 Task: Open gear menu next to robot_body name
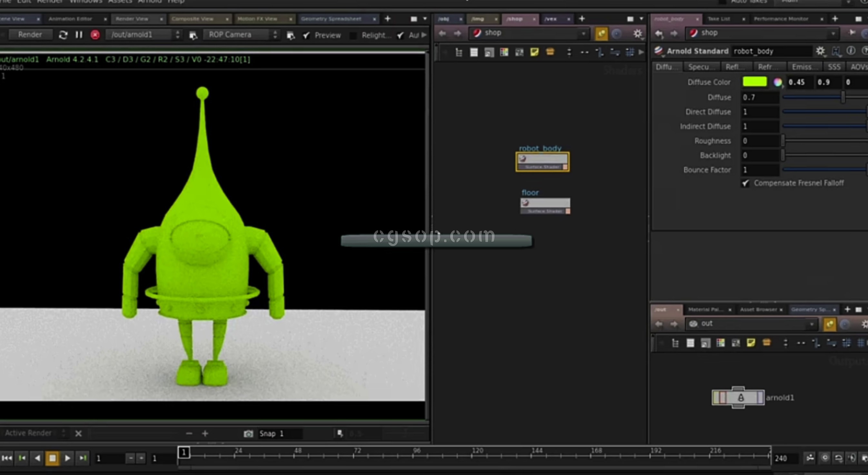coord(820,51)
